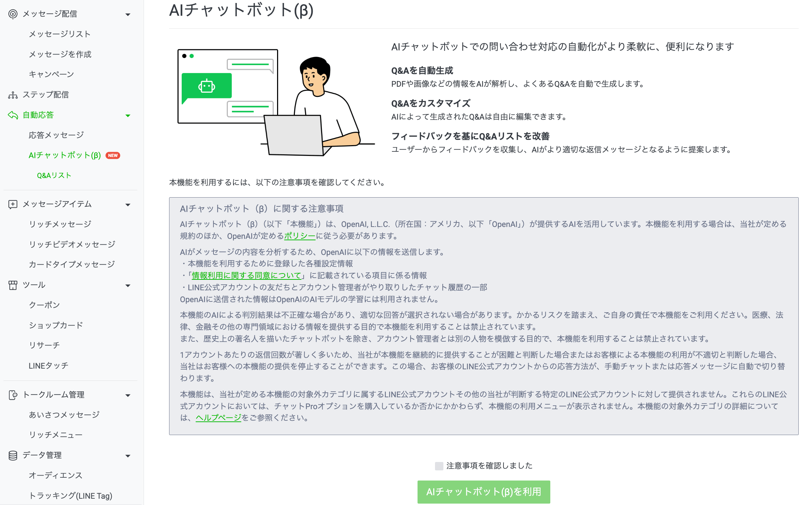The image size is (812, 505).
Task: Collapse the データ管理 section arrow
Action: pos(128,456)
